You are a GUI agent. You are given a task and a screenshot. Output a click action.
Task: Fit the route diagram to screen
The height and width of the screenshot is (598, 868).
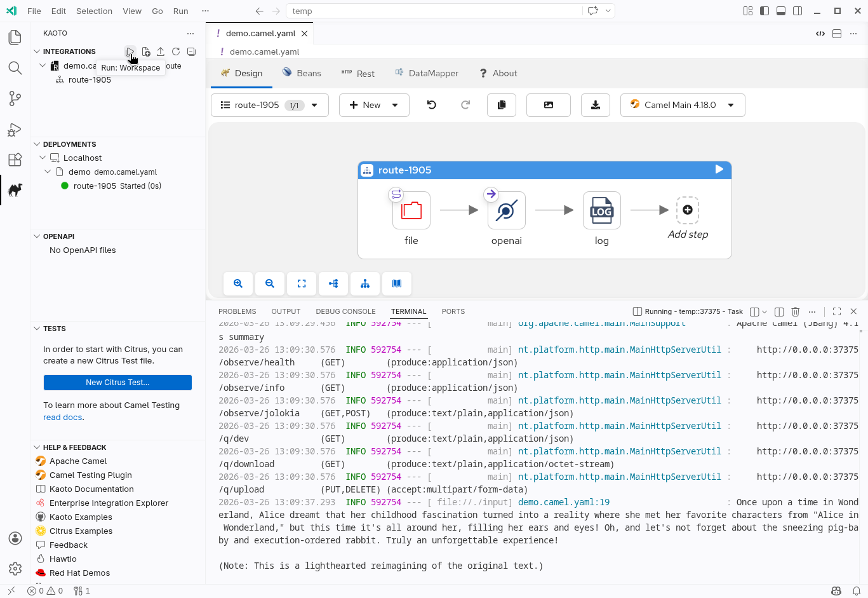(x=302, y=284)
